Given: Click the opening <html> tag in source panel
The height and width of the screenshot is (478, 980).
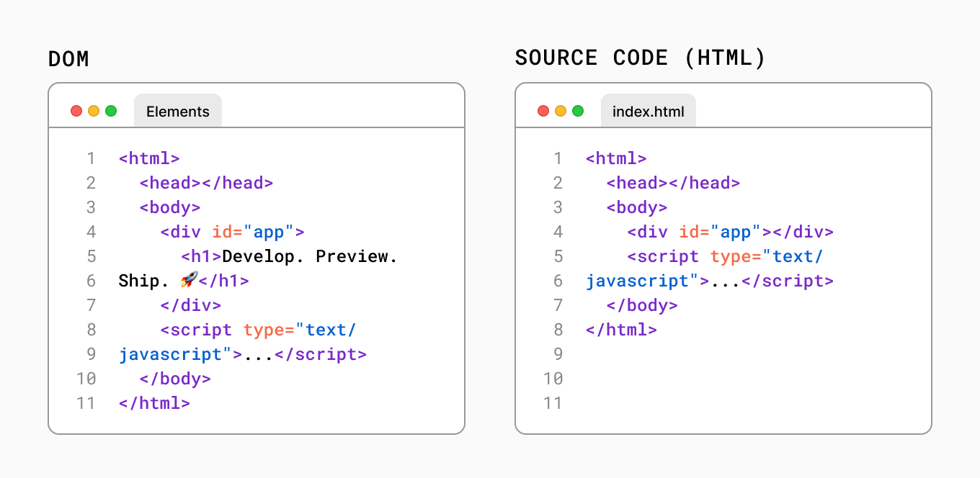Looking at the screenshot, I should pos(616,158).
